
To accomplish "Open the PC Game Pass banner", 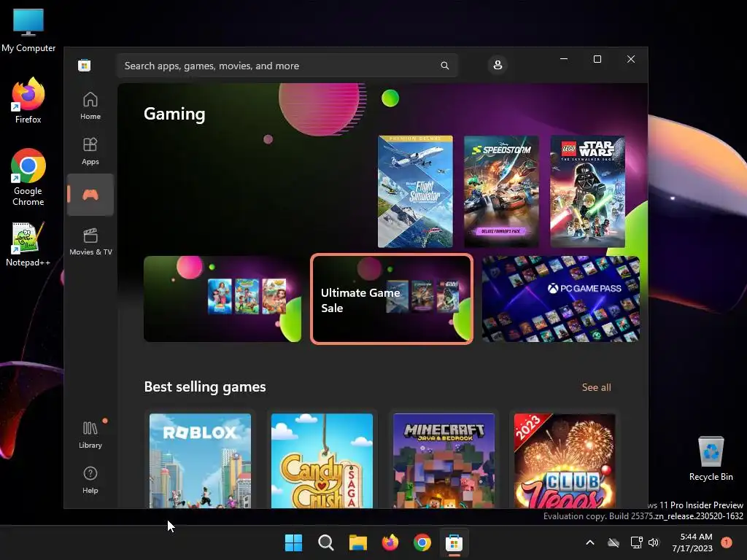I will tap(561, 298).
